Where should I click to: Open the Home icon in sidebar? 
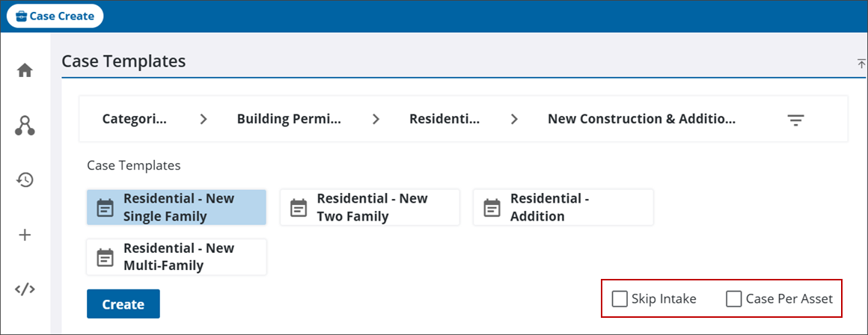click(x=25, y=71)
